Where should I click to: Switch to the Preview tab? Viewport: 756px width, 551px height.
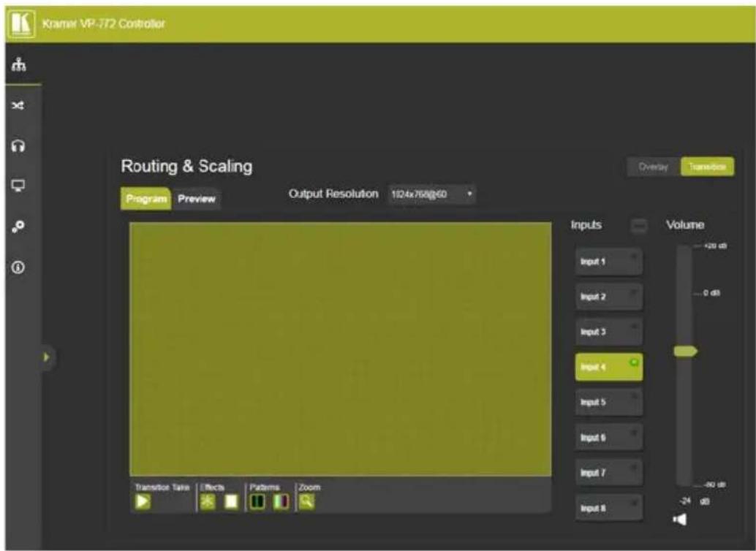pos(196,199)
